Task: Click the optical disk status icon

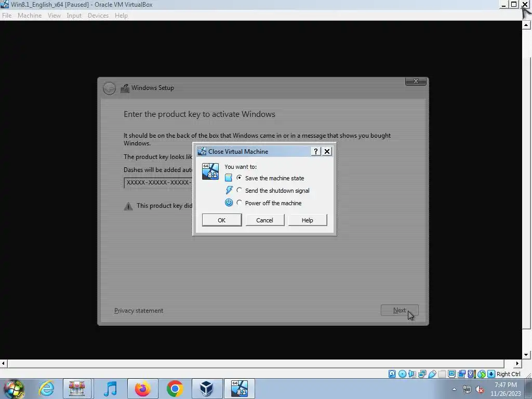Action: tap(402, 374)
